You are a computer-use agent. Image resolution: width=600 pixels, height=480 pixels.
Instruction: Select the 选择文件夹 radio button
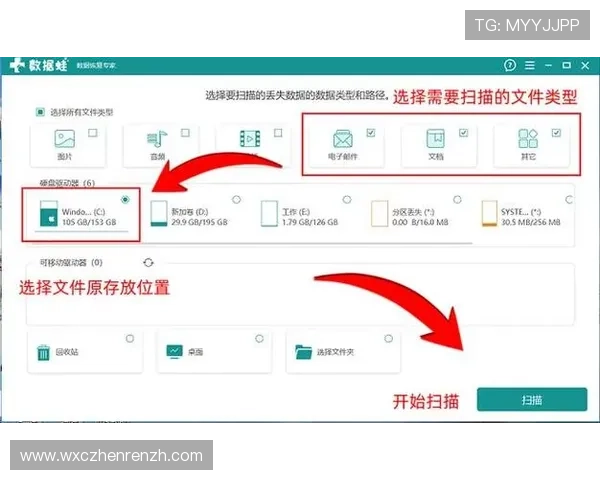[388, 338]
